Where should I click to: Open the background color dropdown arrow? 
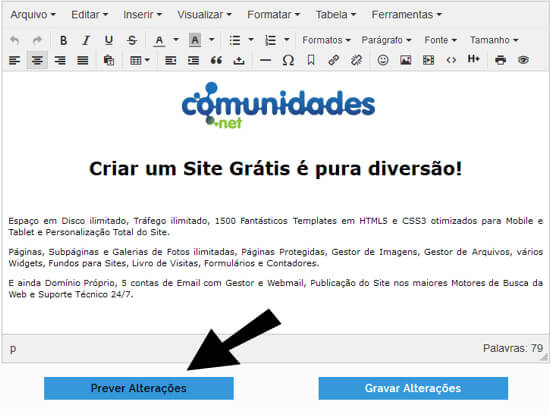[212, 40]
